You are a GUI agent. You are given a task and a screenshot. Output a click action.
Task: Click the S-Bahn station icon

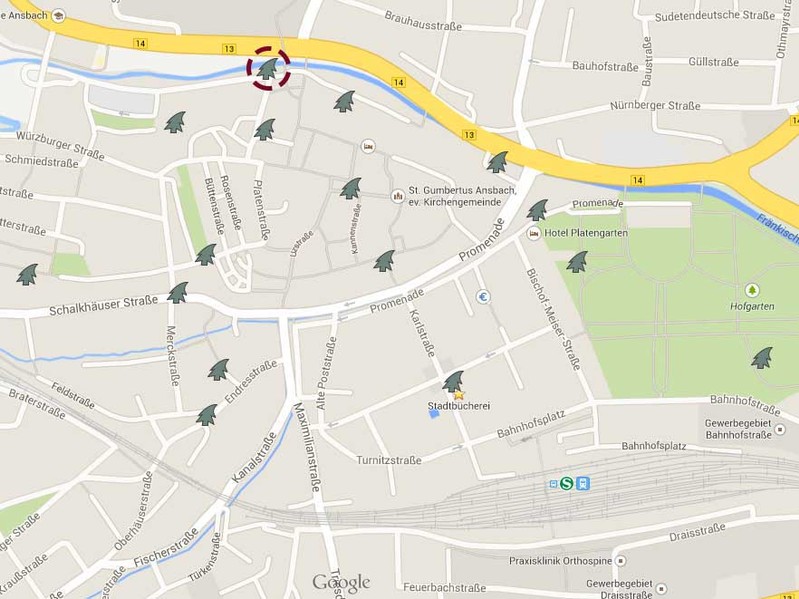click(567, 483)
